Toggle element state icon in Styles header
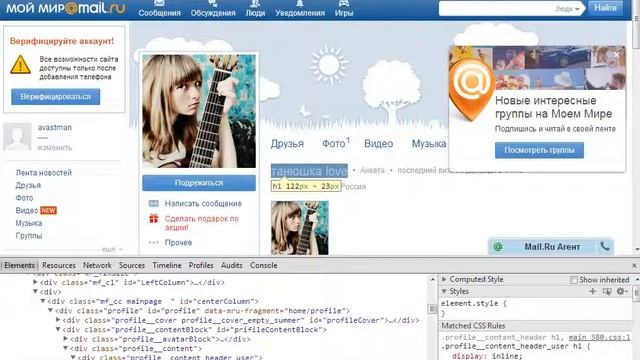 pos(607,291)
